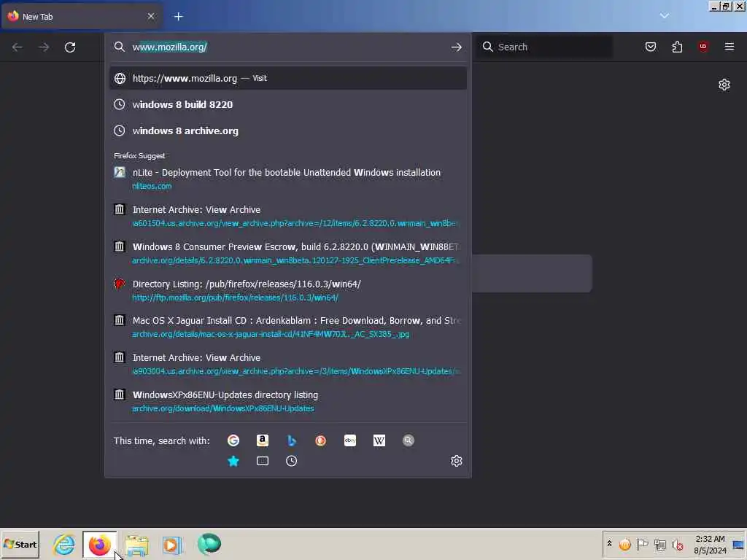Search this time with Google
Screen dimensions: 747x560
click(233, 440)
